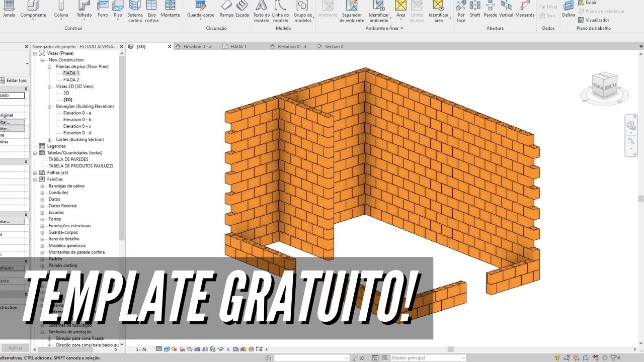Select the Telhado (roof) tool

point(84,9)
